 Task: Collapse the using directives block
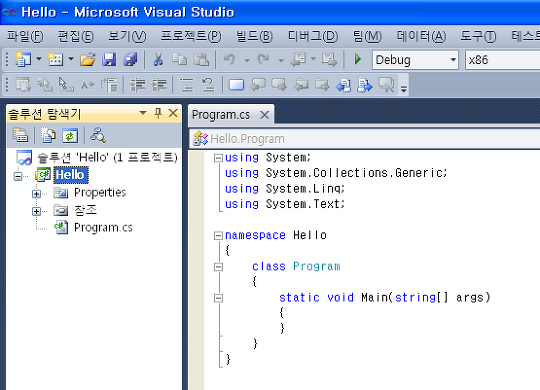(218, 158)
